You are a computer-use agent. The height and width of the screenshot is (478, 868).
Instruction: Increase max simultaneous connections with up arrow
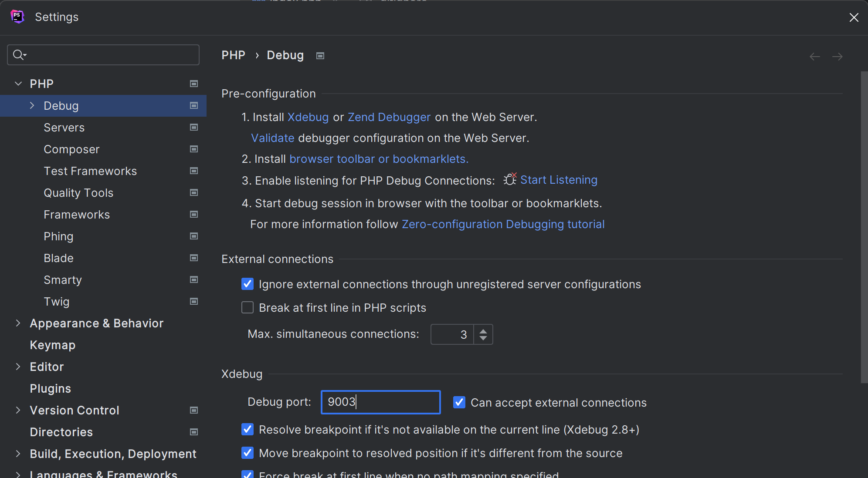pyautogui.click(x=483, y=330)
